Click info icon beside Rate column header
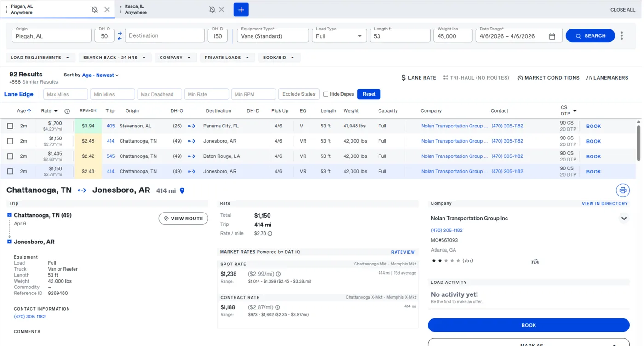 [x=67, y=111]
